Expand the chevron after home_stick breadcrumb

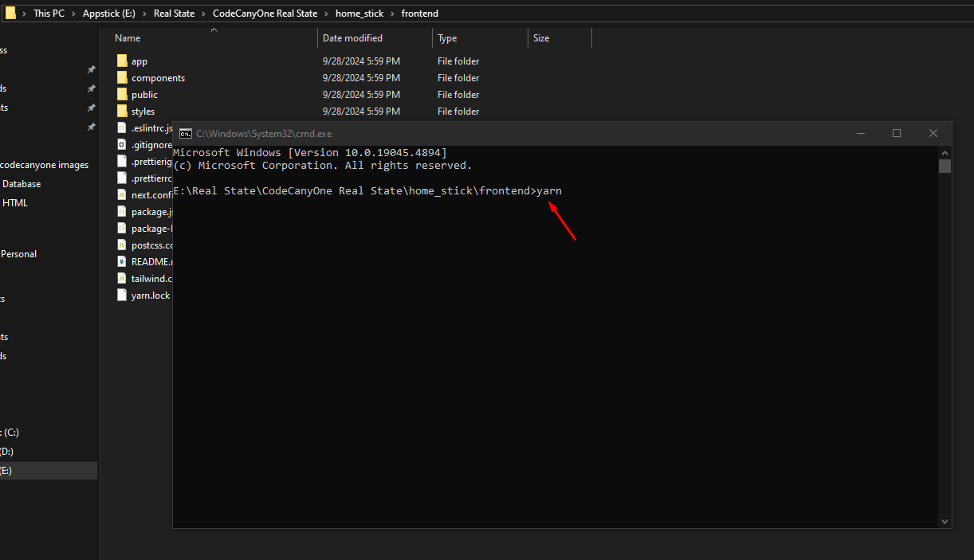[x=393, y=14]
